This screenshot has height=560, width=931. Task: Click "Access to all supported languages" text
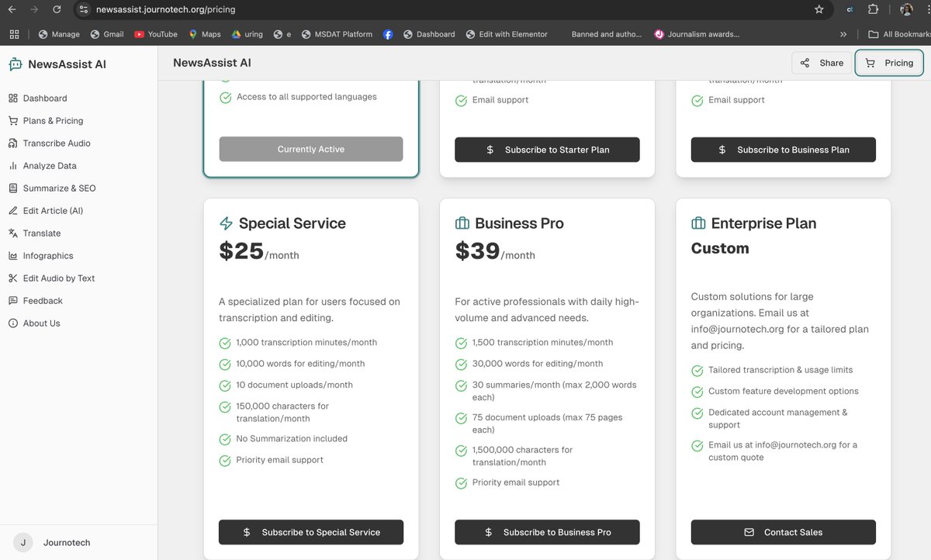pyautogui.click(x=306, y=97)
